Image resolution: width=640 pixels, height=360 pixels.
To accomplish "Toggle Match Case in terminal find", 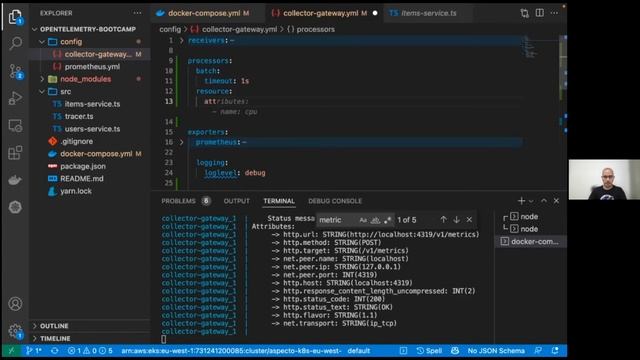I will click(363, 220).
